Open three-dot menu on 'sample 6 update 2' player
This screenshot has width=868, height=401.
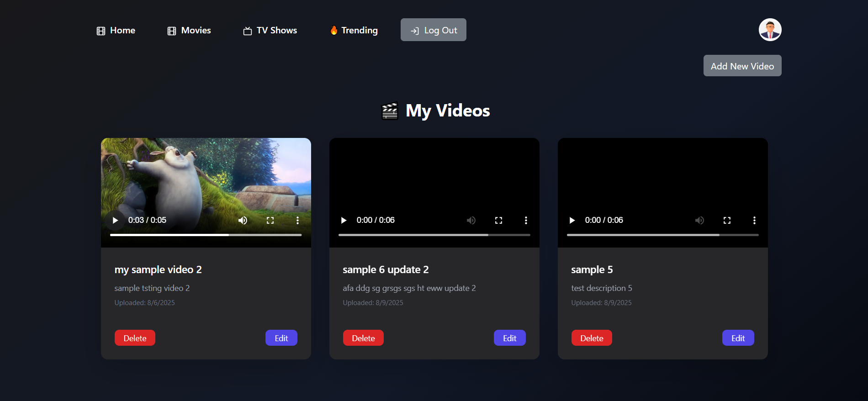click(526, 220)
